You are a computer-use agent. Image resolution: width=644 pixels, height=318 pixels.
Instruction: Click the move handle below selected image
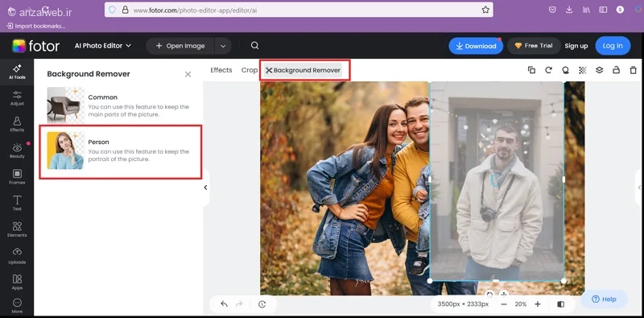[504, 294]
